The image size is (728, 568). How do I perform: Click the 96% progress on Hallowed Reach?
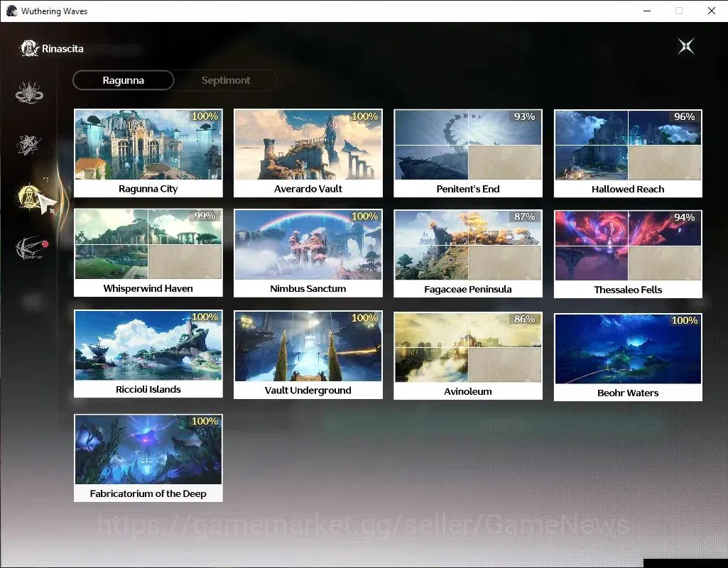pos(685,116)
